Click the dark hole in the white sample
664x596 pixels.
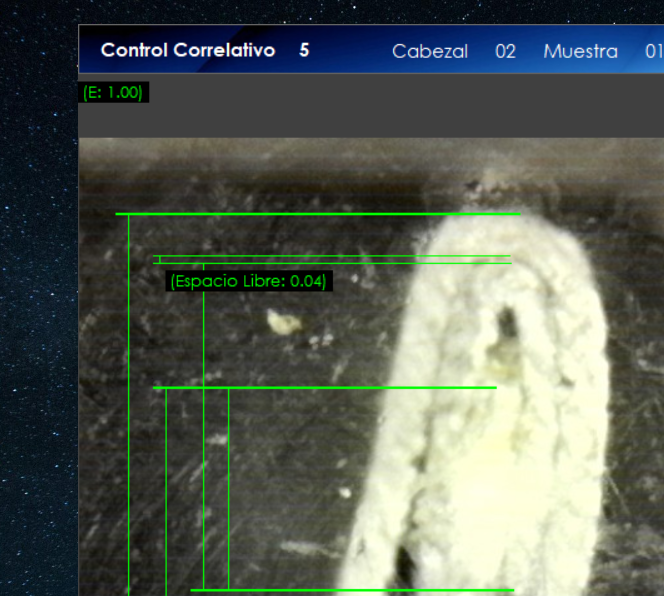(x=507, y=323)
